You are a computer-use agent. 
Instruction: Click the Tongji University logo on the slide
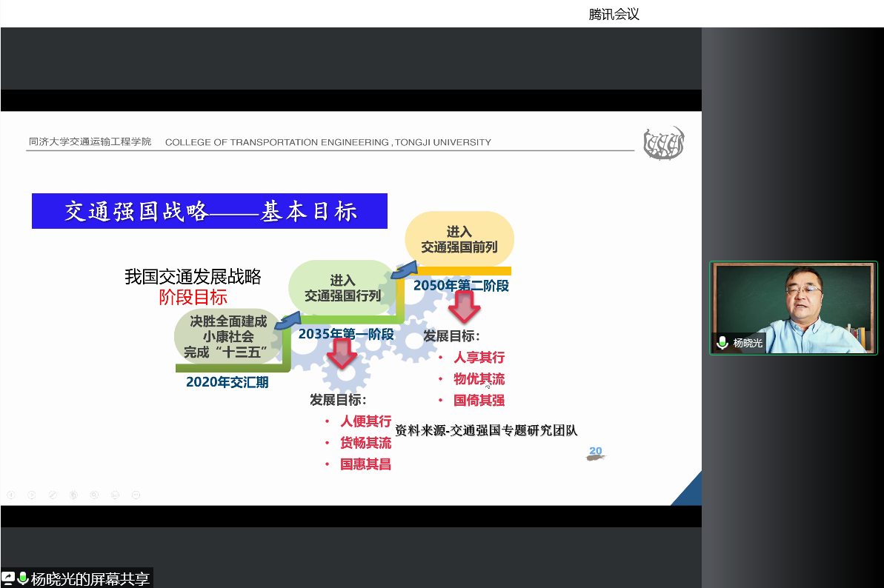[663, 143]
